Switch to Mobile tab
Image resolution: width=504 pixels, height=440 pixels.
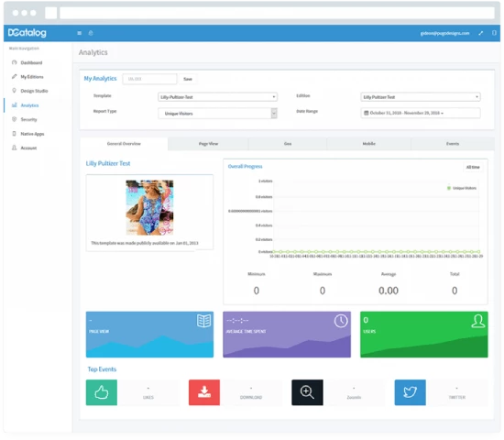pos(369,144)
